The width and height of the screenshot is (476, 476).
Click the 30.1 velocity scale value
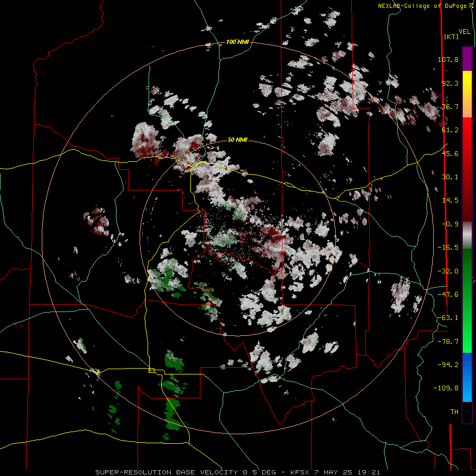click(450, 177)
